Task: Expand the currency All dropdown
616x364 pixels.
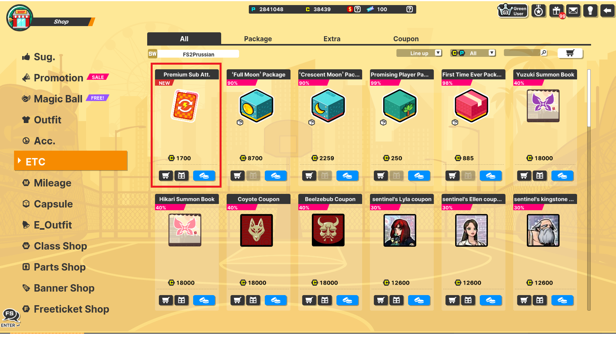Action: tap(473, 53)
